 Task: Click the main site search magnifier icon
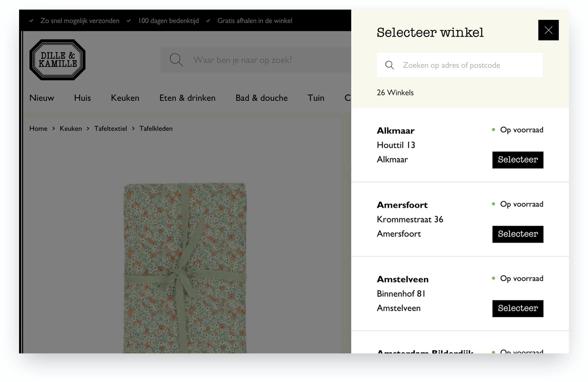coord(176,60)
